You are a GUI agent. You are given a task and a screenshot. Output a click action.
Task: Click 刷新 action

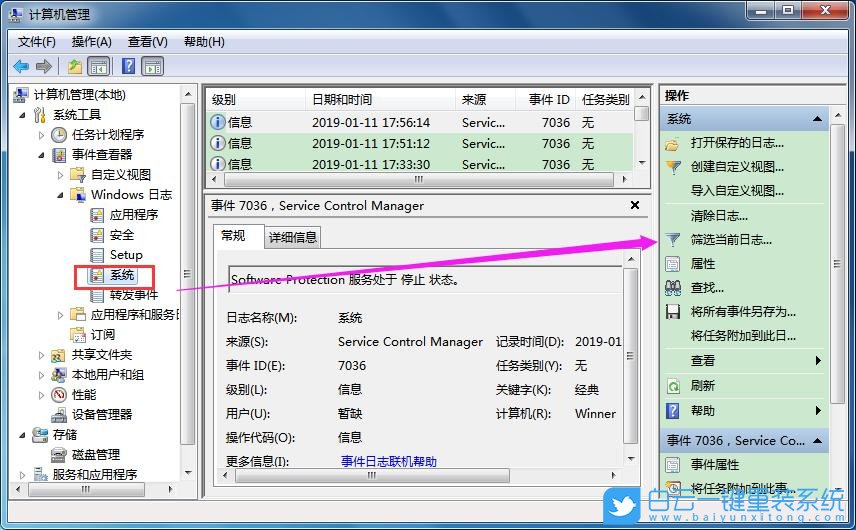pyautogui.click(x=703, y=386)
